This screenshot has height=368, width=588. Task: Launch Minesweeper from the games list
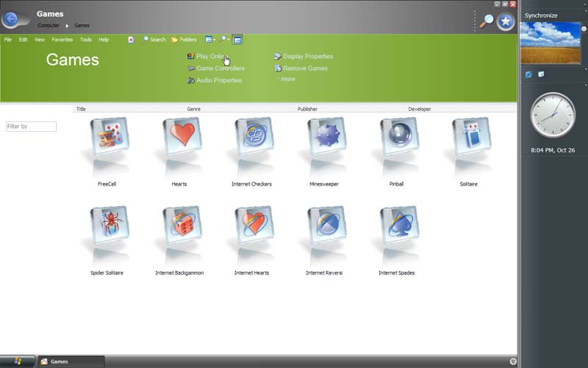326,138
